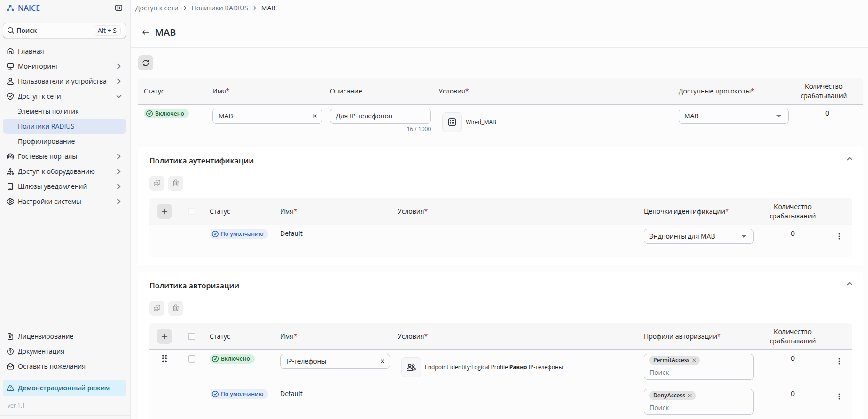868x419 pixels.
Task: Toggle the Включено status of the MAB policy
Action: [166, 114]
